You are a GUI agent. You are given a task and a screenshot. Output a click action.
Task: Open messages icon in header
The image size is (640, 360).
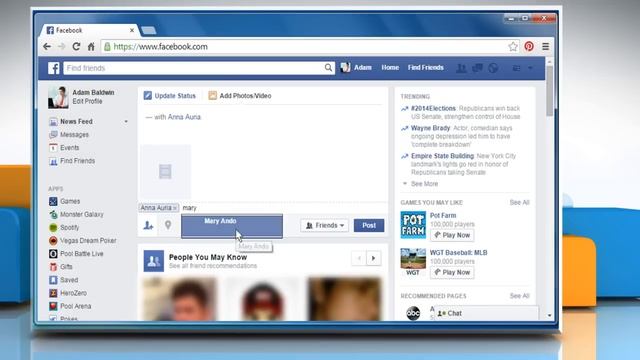click(477, 68)
